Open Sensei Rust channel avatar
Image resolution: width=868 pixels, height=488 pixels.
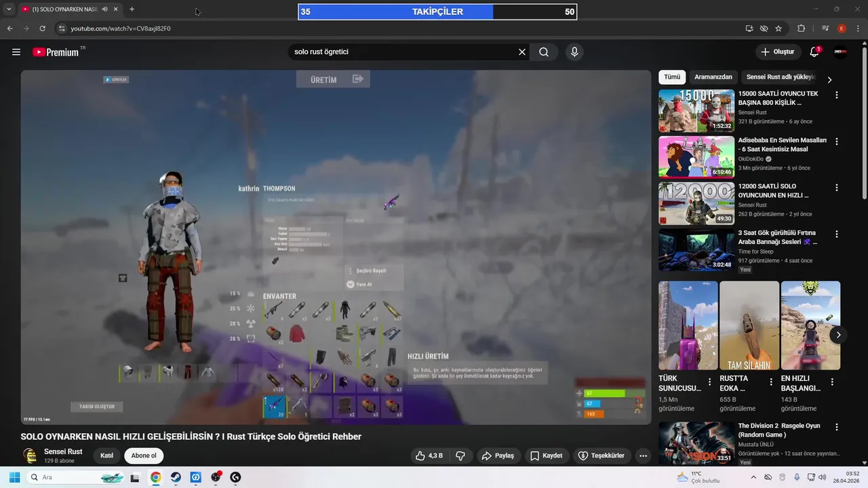tap(30, 455)
